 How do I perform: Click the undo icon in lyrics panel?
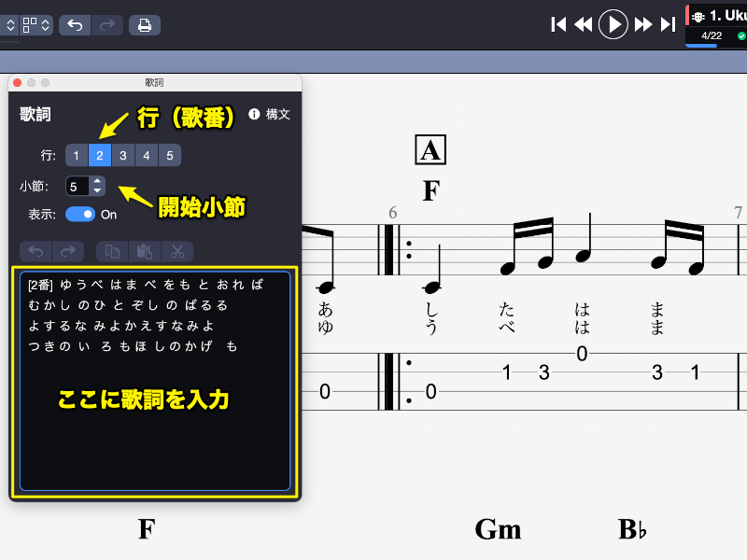[x=35, y=250]
